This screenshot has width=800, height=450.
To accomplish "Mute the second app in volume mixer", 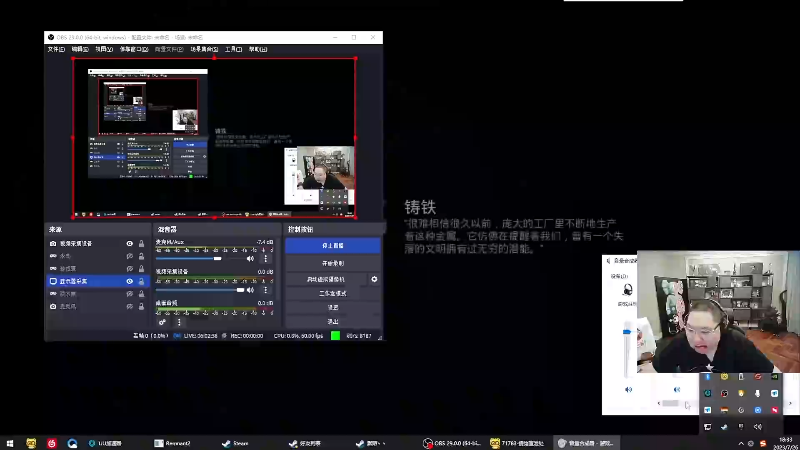I will pos(677,389).
